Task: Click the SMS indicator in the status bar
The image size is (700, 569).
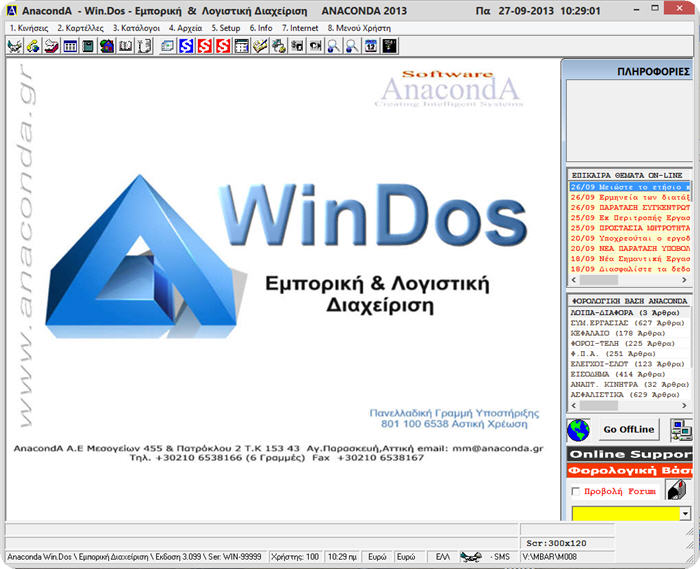Action: tap(502, 557)
